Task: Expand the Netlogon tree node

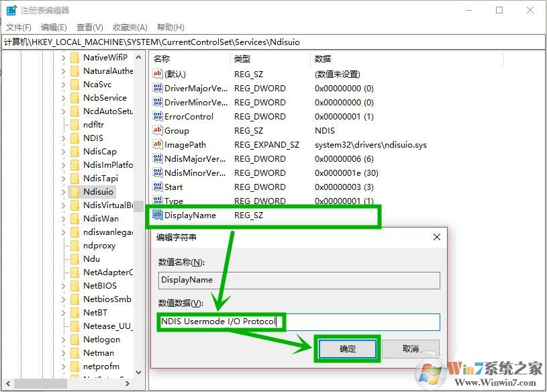Action: pyautogui.click(x=64, y=340)
